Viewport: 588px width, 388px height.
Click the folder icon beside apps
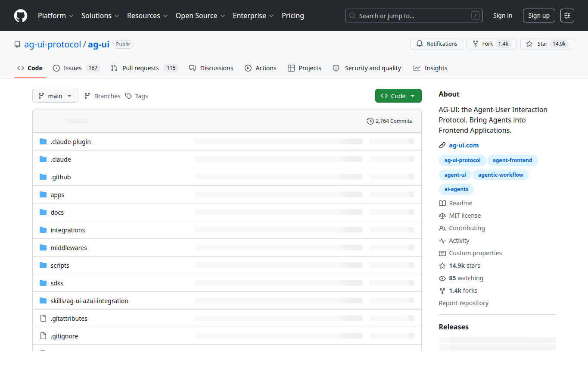[x=43, y=194]
